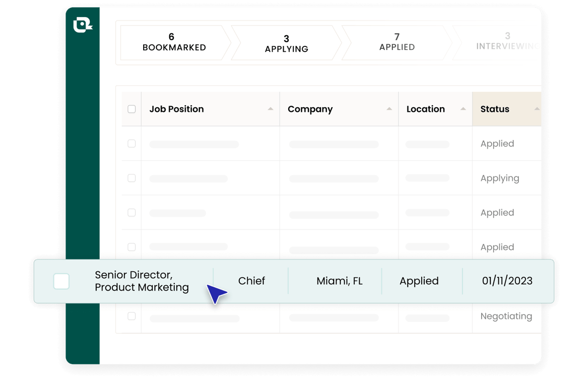The height and width of the screenshot is (387, 588).
Task: Click the 01/11/2023 date cell
Action: tap(507, 281)
